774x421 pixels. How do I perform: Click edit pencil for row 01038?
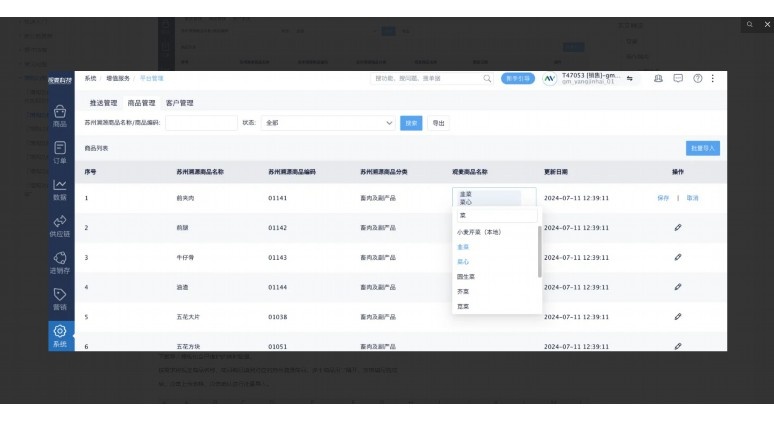tap(678, 317)
